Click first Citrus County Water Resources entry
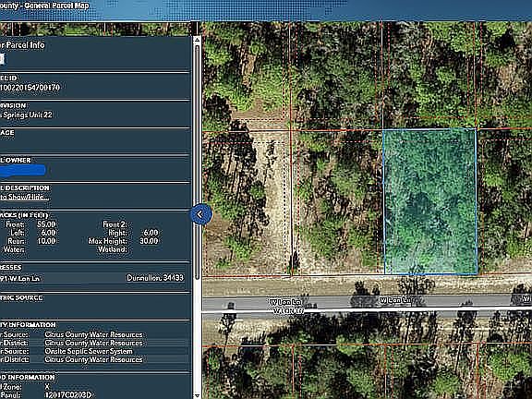Image resolution: width=532 pixels, height=399 pixels. click(x=93, y=334)
